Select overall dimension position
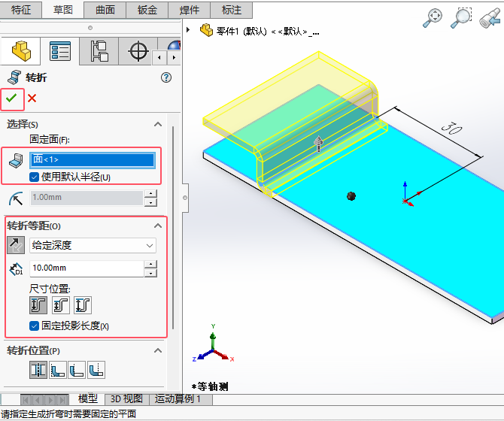This screenshot has height=421, width=504. (83, 305)
